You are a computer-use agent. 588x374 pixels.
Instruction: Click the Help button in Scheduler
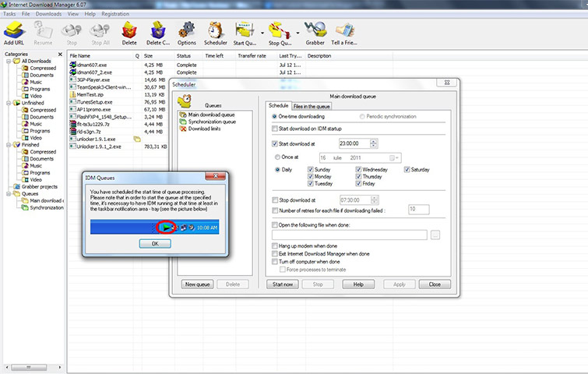(x=358, y=284)
